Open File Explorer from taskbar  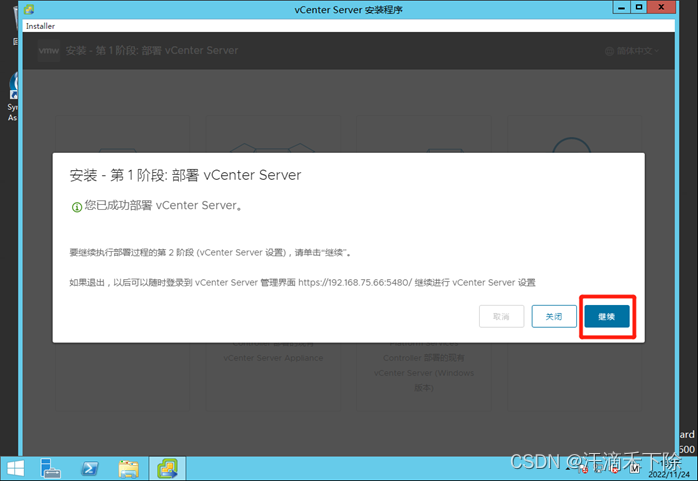(x=129, y=469)
